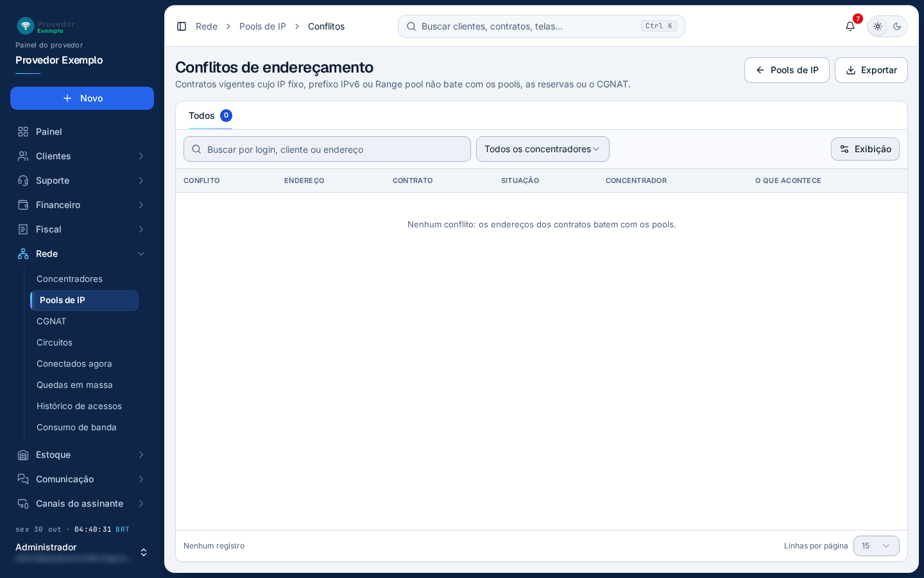
Task: Click the Estoque box icon
Action: coord(23,455)
